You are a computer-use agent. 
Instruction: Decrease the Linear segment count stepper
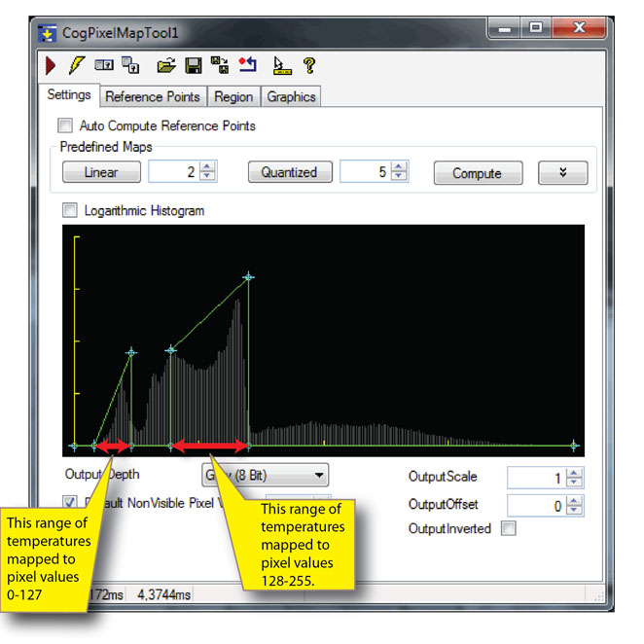[x=207, y=176]
